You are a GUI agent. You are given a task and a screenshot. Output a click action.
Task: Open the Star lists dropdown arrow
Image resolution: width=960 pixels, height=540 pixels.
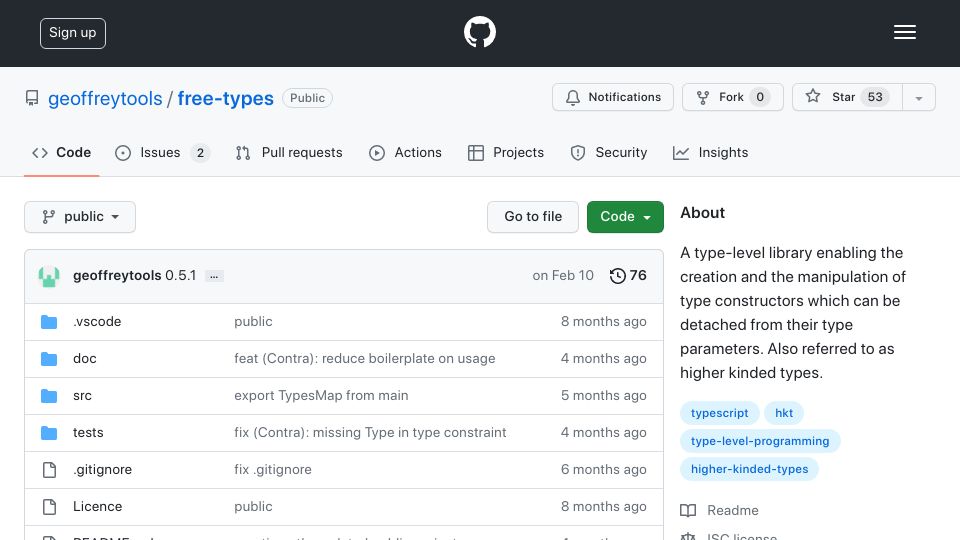[x=918, y=97]
